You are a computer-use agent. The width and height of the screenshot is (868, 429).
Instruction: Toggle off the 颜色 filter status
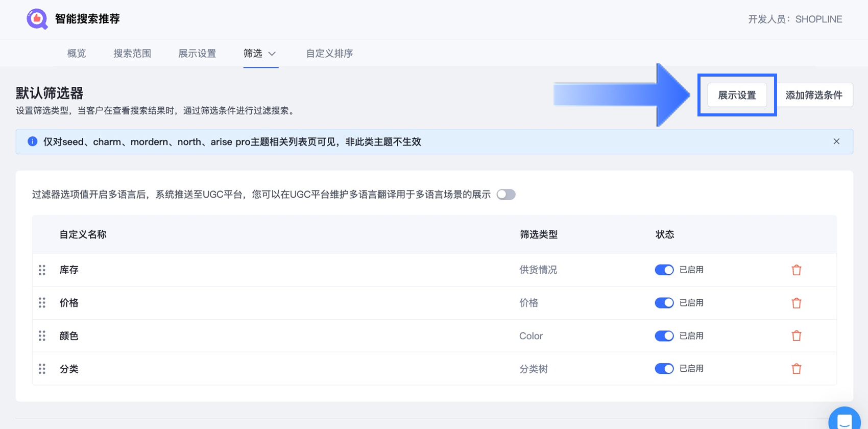click(x=664, y=336)
